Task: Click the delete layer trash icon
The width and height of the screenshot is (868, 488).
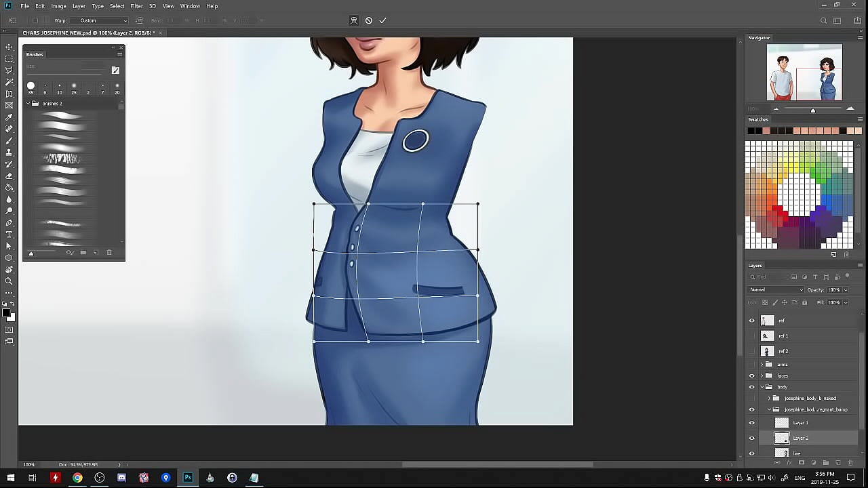Action: click(850, 463)
